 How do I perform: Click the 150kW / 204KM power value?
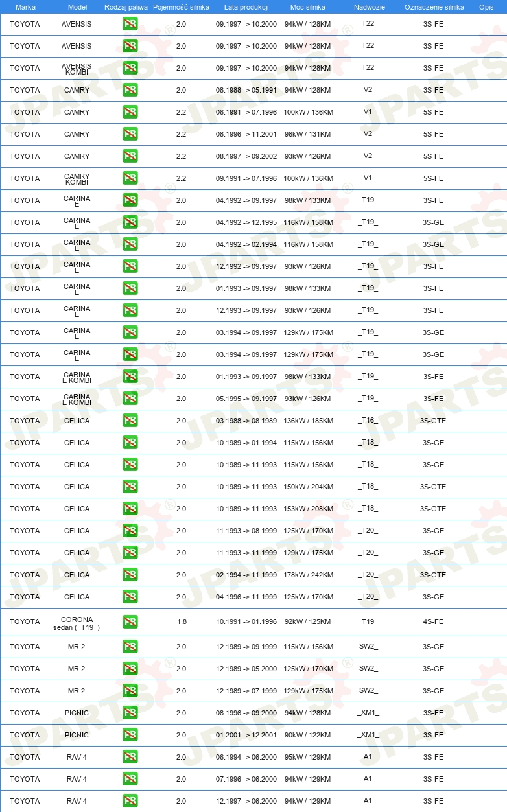(308, 487)
